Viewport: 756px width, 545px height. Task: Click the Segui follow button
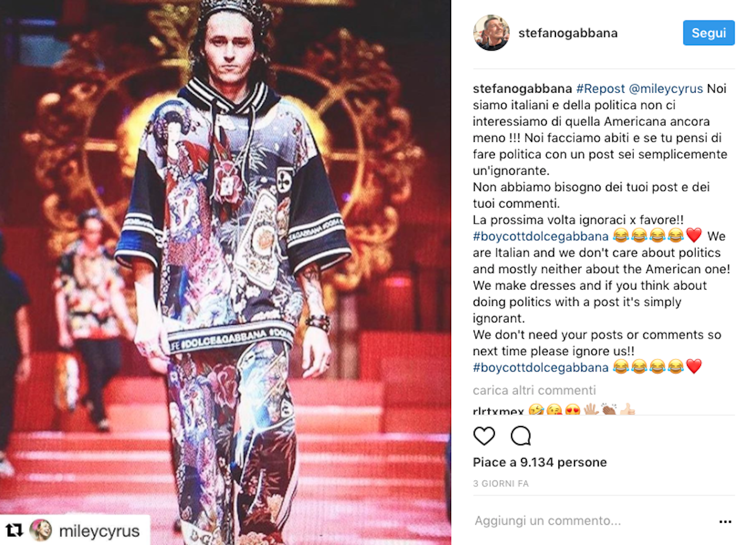pyautogui.click(x=709, y=33)
